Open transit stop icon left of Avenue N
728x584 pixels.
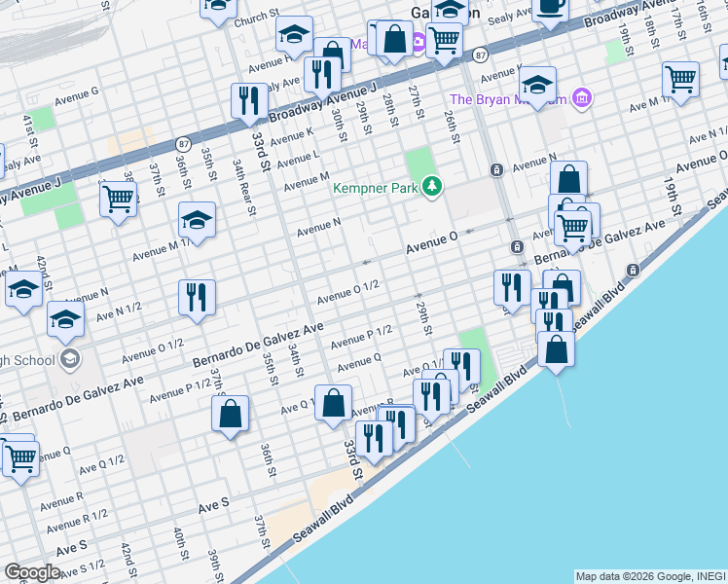pyautogui.click(x=496, y=170)
